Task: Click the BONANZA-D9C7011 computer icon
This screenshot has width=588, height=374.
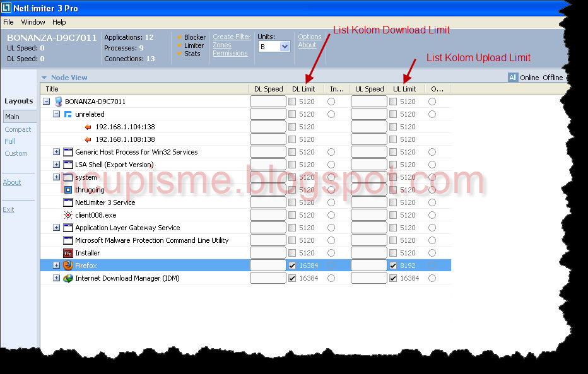Action: [58, 102]
